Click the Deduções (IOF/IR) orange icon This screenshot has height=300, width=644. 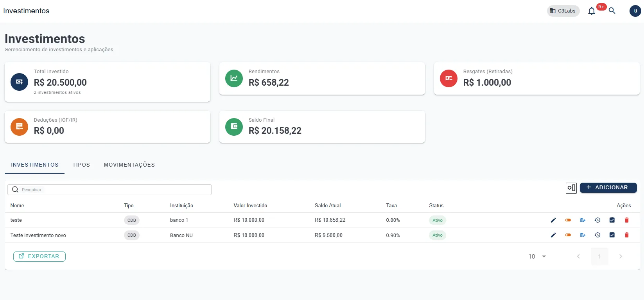click(19, 127)
